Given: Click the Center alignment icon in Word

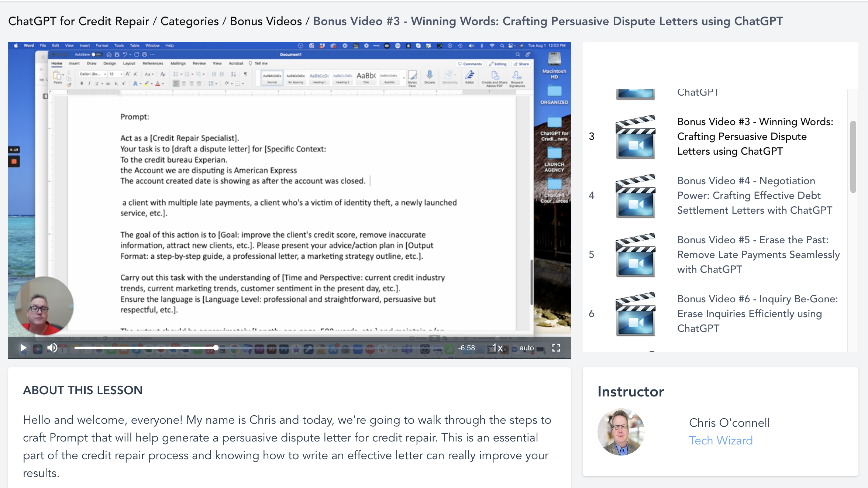Looking at the screenshot, I should (x=184, y=83).
